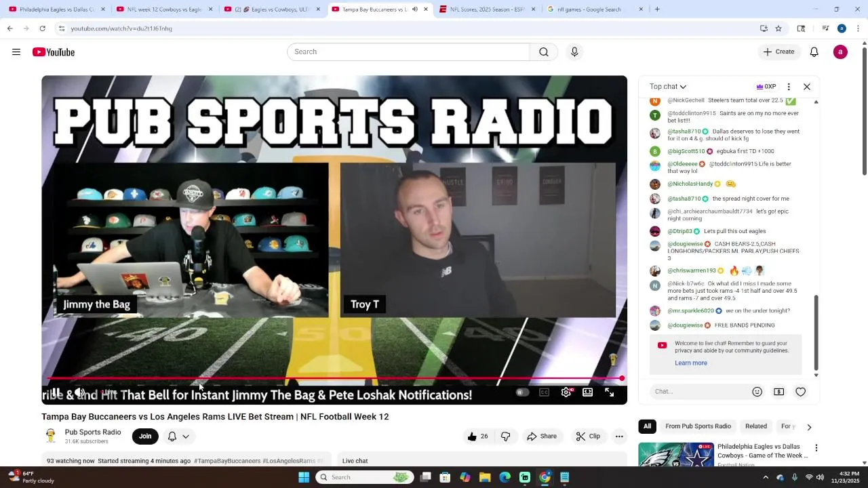The image size is (868, 488).
Task: Open the taskbar weather widget
Action: pos(31,477)
